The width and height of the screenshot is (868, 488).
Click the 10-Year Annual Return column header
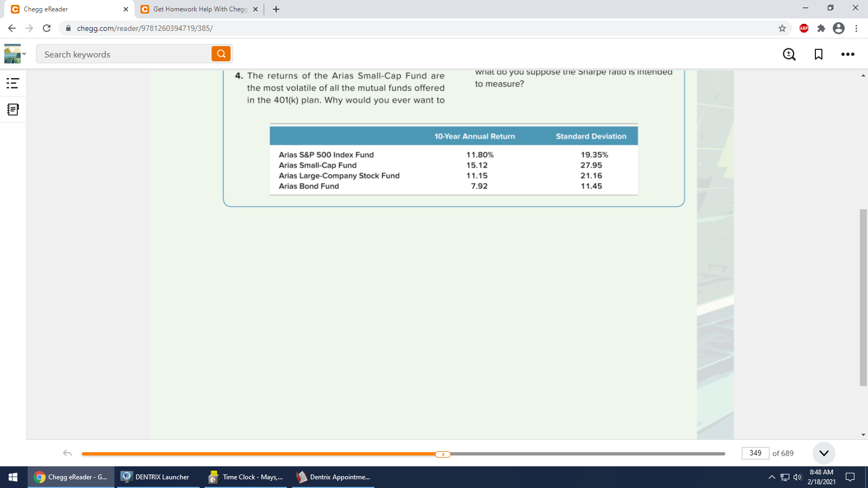[x=475, y=136]
